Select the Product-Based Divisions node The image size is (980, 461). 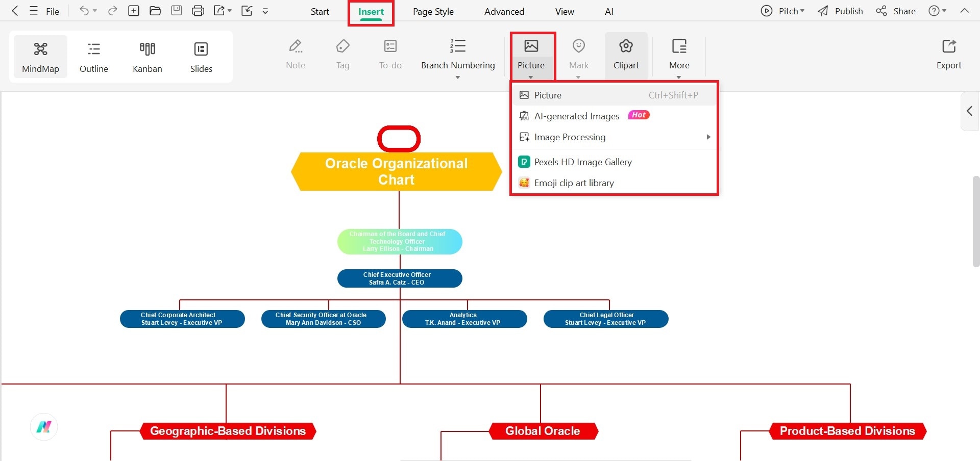click(847, 431)
